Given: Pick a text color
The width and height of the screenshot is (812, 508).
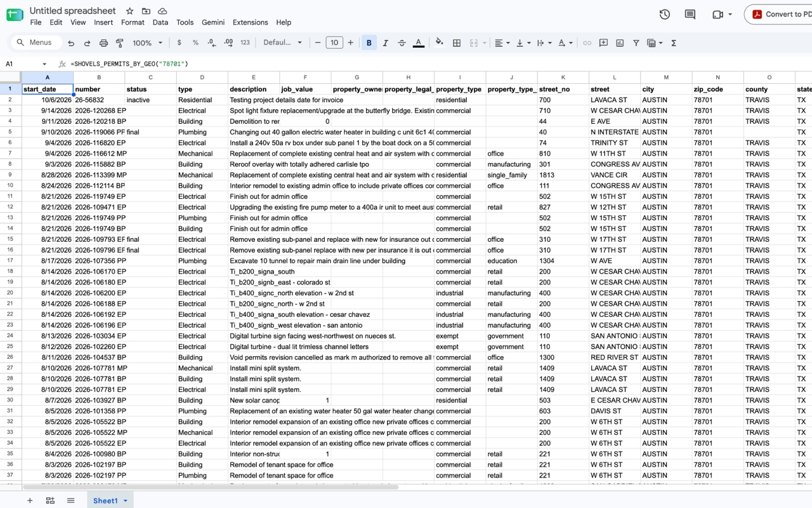Looking at the screenshot, I should [419, 43].
